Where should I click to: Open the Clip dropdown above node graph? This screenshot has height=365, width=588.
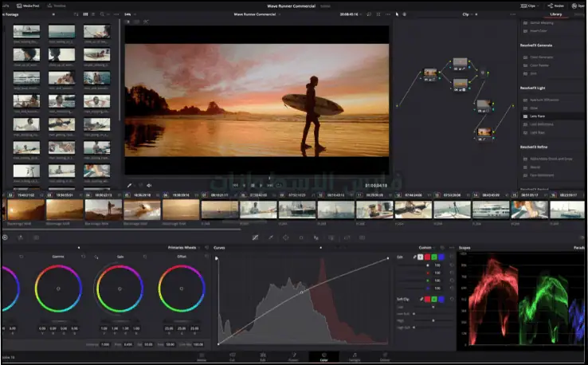point(468,14)
